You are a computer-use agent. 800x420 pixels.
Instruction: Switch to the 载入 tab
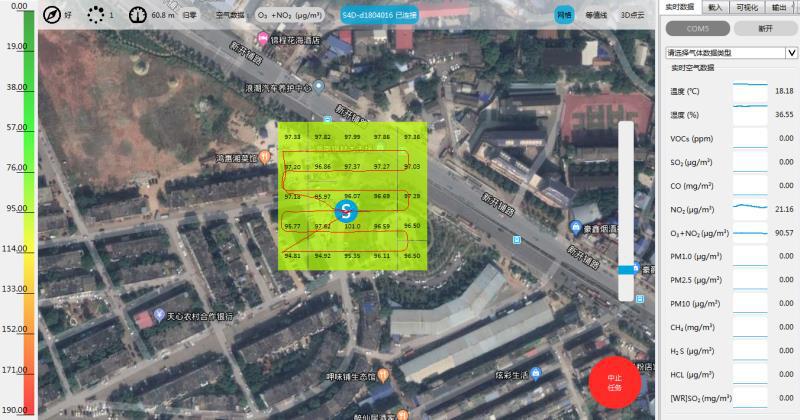coord(714,6)
